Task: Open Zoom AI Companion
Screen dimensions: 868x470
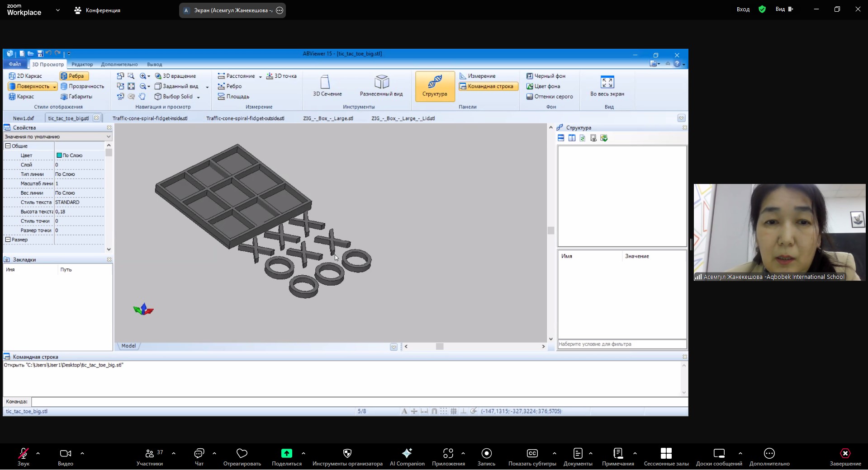Action: 407,456
